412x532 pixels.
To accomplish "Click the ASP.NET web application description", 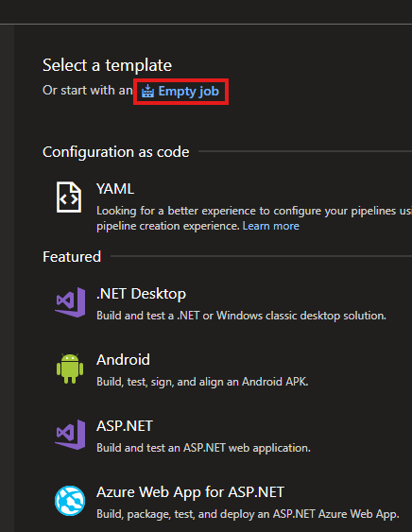I will click(x=203, y=448).
